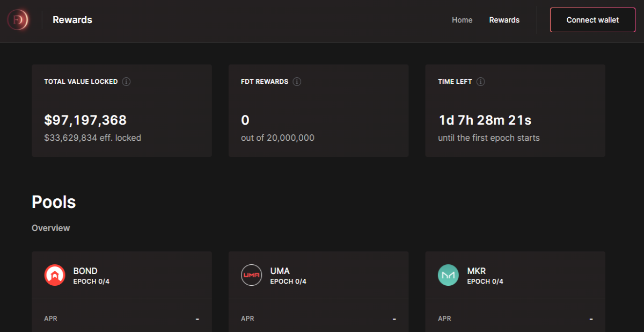Click the Connect wallet button
The height and width of the screenshot is (332, 644).
click(592, 20)
